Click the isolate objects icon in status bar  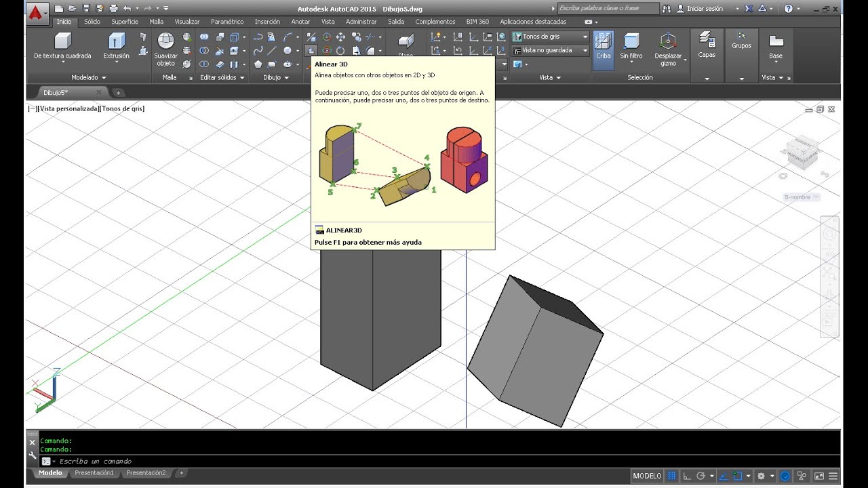point(802,476)
